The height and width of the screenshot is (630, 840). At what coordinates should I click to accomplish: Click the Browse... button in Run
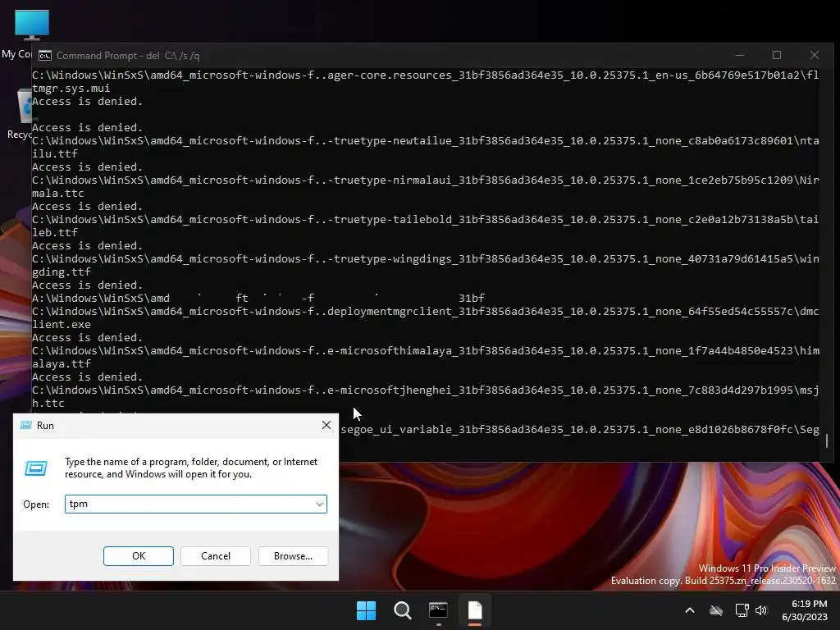[293, 556]
